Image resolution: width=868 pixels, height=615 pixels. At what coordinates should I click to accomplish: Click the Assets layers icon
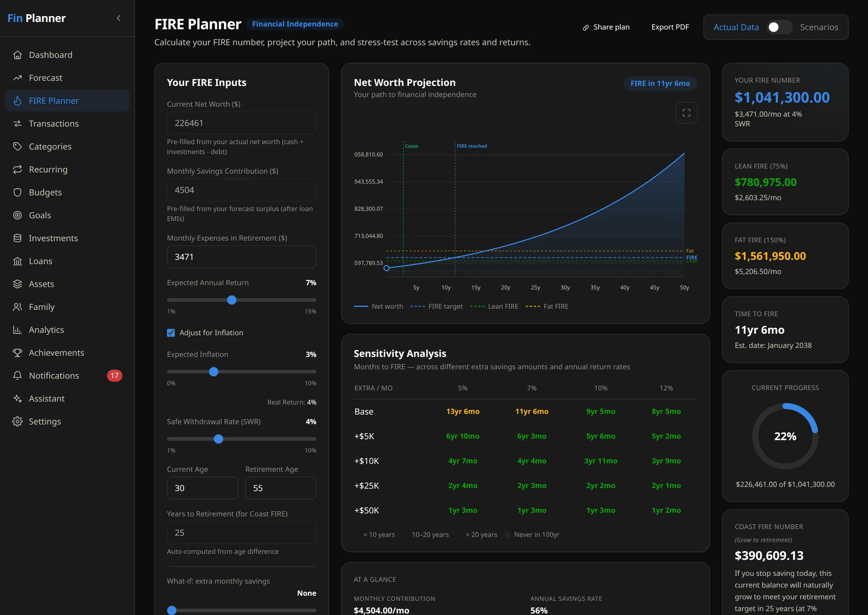coord(17,284)
